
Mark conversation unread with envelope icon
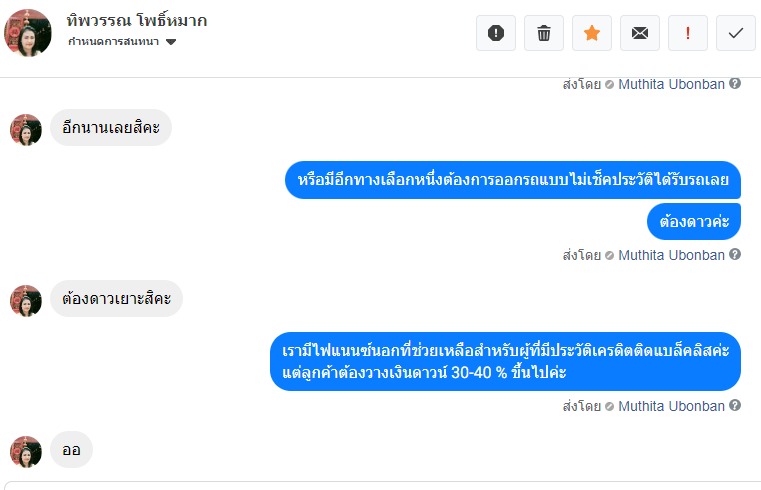(640, 33)
